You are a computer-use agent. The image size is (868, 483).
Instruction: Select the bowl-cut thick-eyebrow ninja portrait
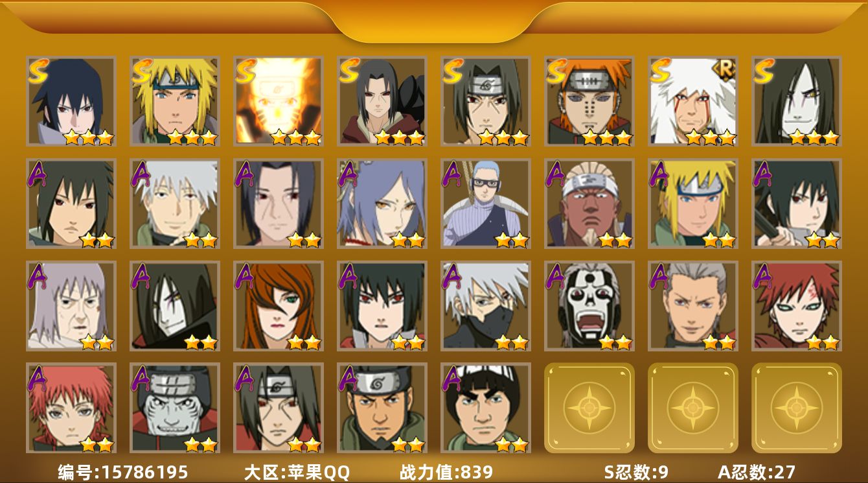(x=486, y=408)
